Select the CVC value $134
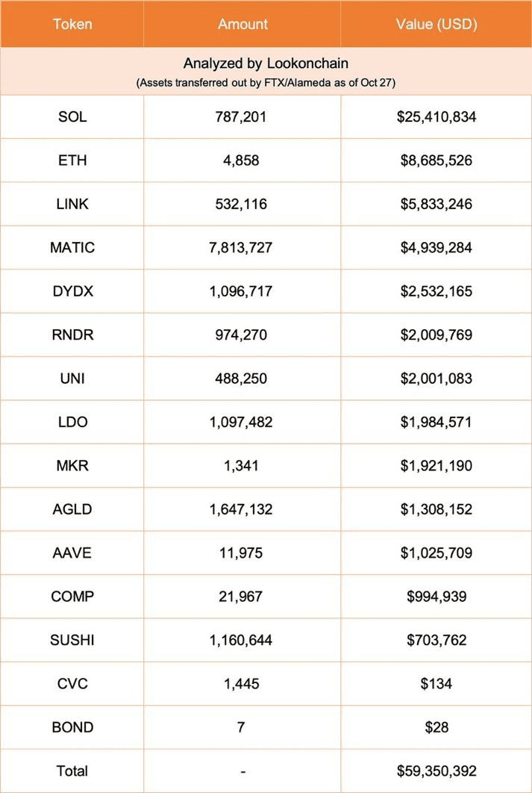Viewport: 532px width, 793px height. [436, 684]
